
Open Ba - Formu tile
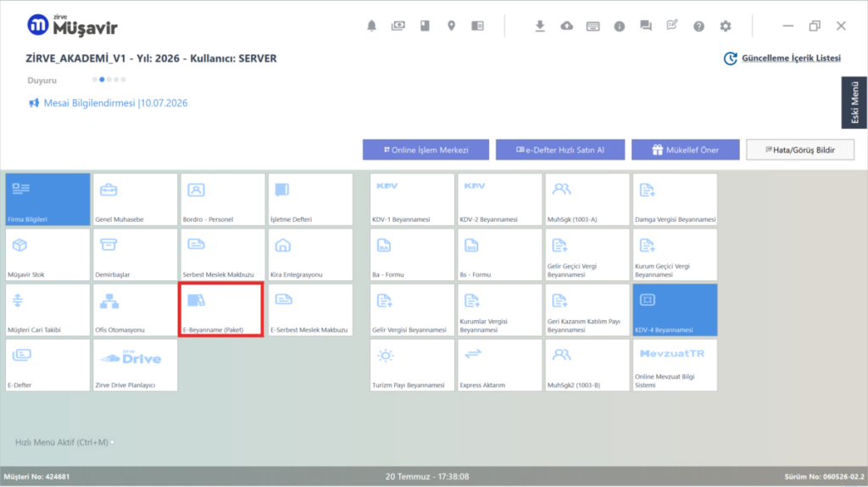412,255
